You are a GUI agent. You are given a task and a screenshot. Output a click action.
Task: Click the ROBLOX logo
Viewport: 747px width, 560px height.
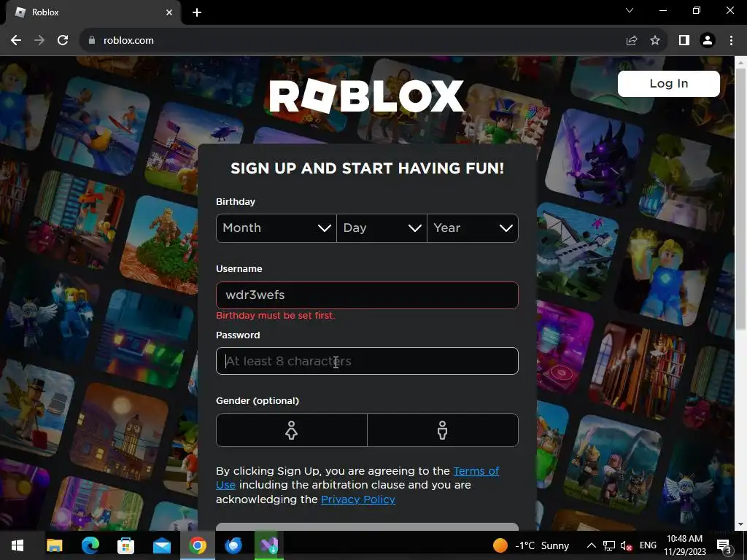pos(366,96)
